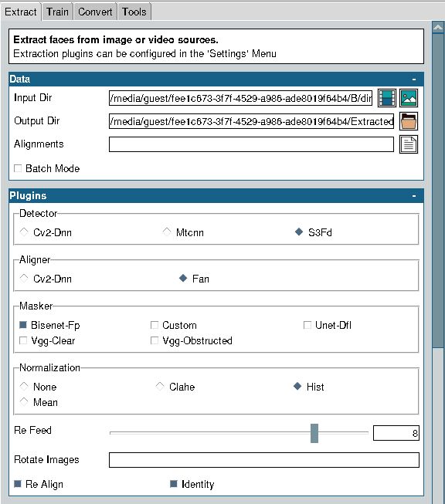Set normalization to None
Viewport: 445px width, 504px height.
(24, 387)
